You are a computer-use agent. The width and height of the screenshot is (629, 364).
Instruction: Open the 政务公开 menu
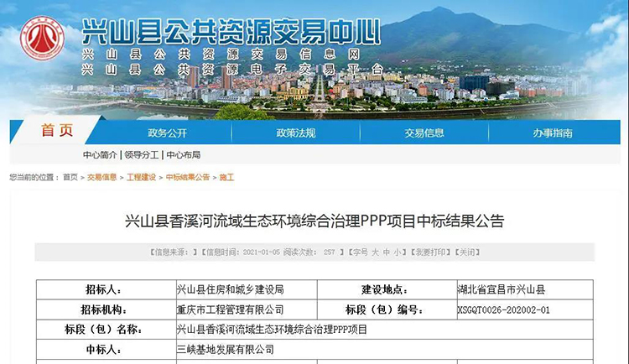(x=168, y=133)
